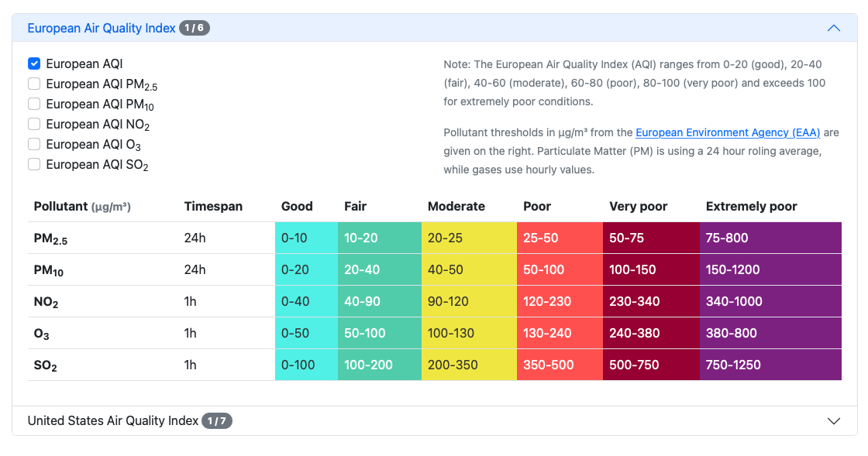Image resolution: width=868 pixels, height=456 pixels.
Task: Collapse the European Air Quality Index section
Action: pyautogui.click(x=834, y=28)
